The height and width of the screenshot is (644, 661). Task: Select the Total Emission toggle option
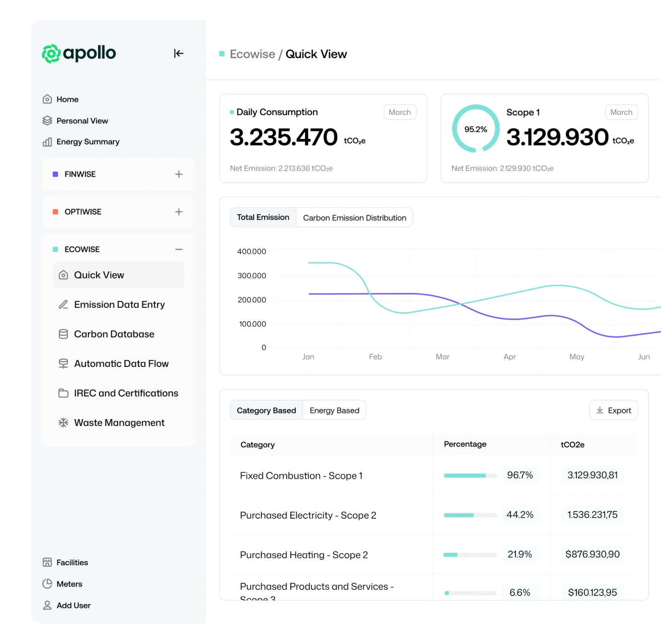263,218
